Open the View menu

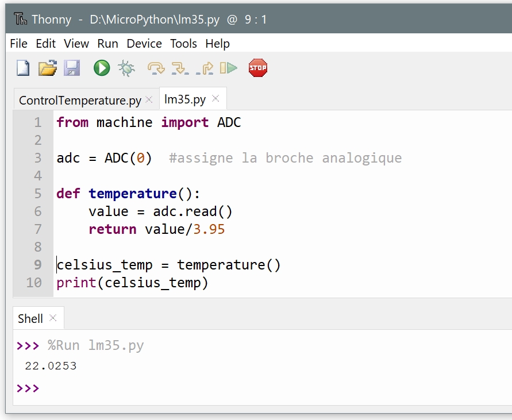click(76, 44)
